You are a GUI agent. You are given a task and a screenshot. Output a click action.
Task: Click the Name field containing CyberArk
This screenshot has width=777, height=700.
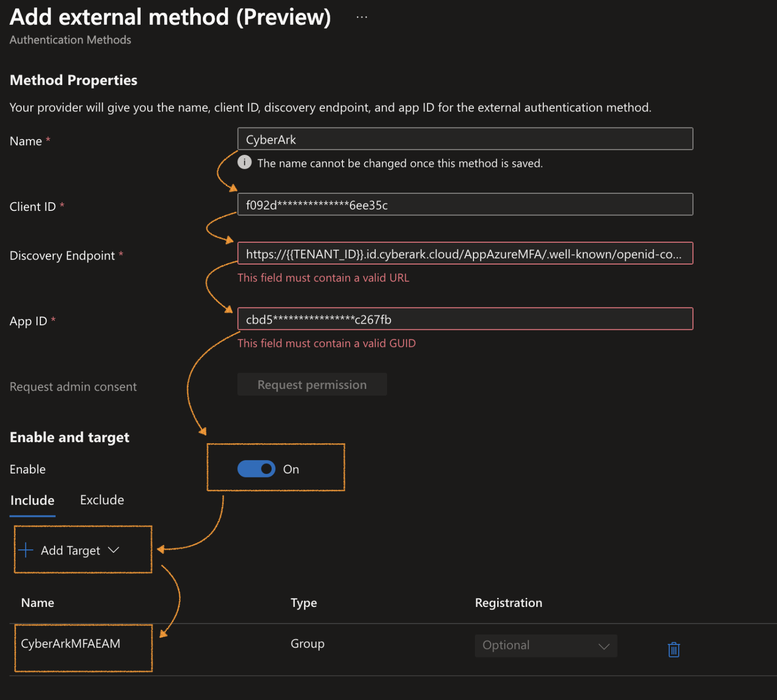(x=464, y=139)
